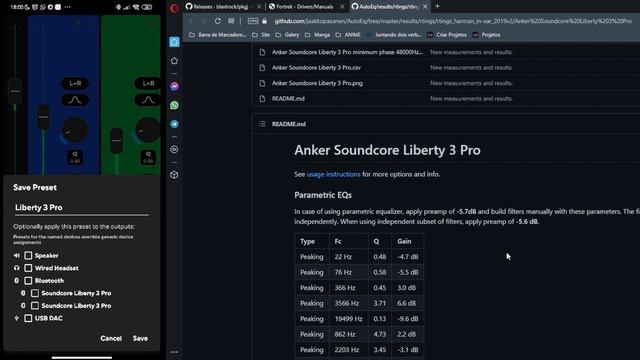Image resolution: width=640 pixels, height=360 pixels.
Task: Click the green channel filter-shape bell icon
Action: 148,100
